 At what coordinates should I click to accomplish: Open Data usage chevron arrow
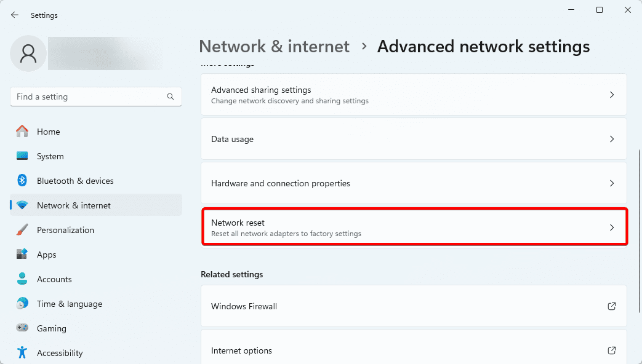[x=612, y=139]
